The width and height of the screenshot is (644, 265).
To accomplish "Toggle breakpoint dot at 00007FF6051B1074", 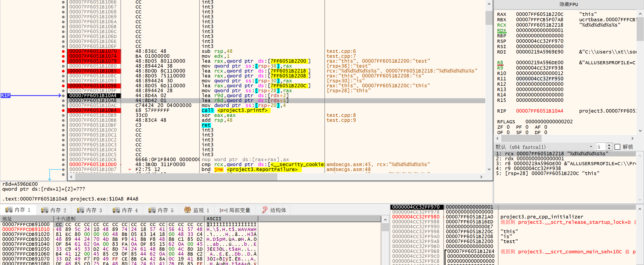I will tap(63, 56).
